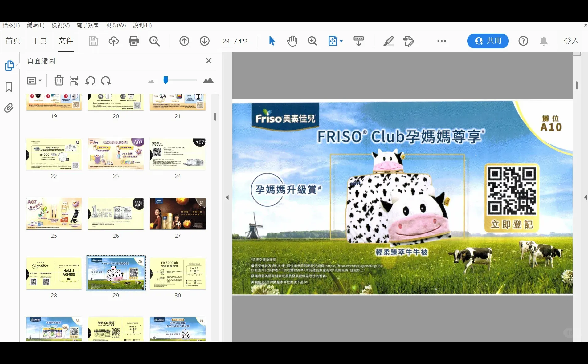The image size is (588, 364).
Task: Select page 27 thumbnail
Action: [178, 213]
